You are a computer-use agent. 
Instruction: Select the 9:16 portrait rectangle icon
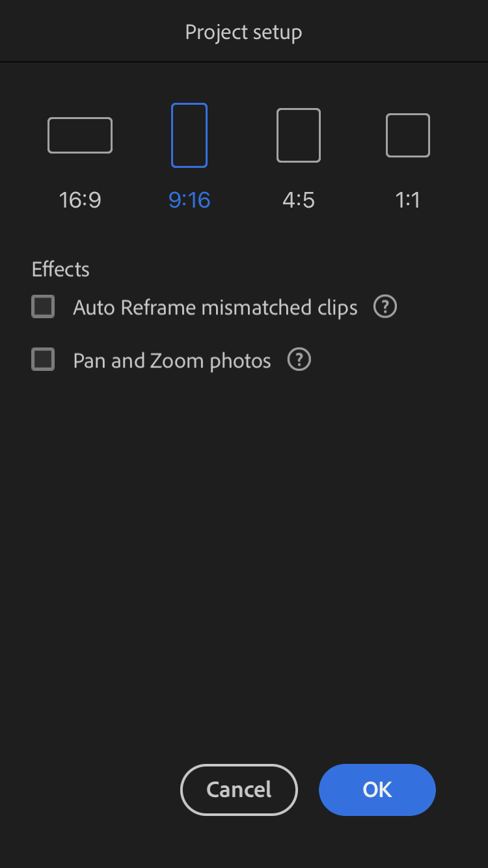pyautogui.click(x=189, y=135)
